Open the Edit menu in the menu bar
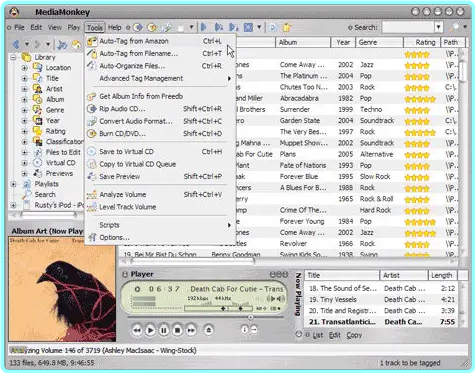This screenshot has height=373, width=475. 36,27
